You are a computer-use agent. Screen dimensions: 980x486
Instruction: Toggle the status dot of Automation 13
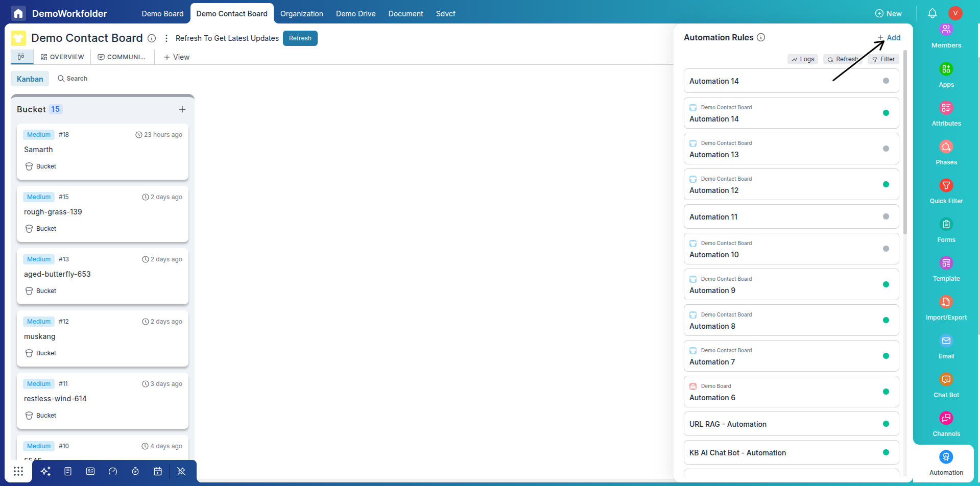[886, 149]
